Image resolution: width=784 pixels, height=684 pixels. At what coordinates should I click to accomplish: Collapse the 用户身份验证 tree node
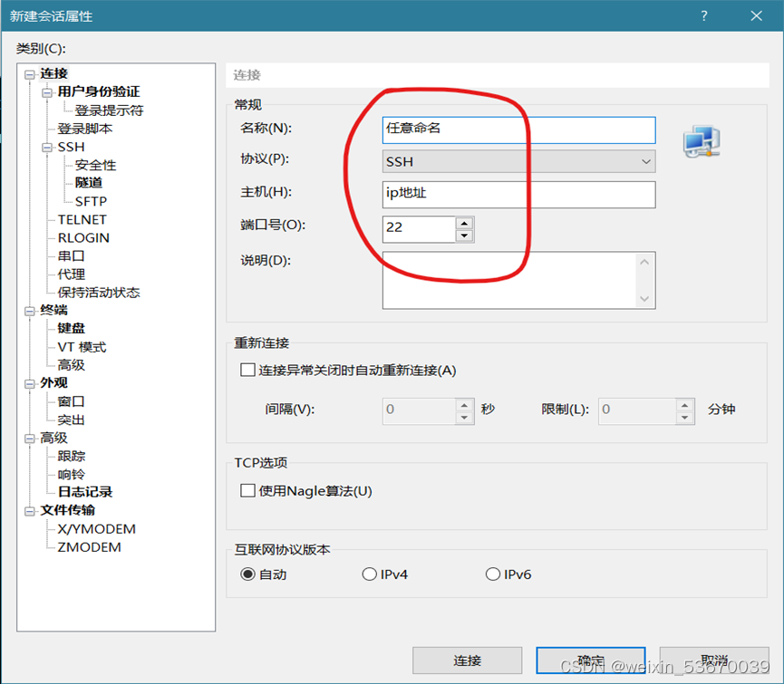coord(47,92)
